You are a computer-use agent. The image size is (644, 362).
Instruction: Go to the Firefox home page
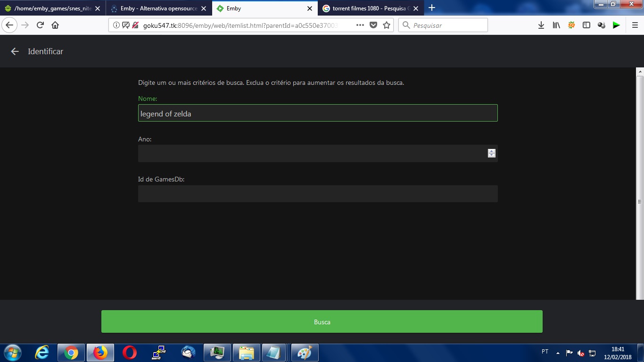click(x=55, y=25)
